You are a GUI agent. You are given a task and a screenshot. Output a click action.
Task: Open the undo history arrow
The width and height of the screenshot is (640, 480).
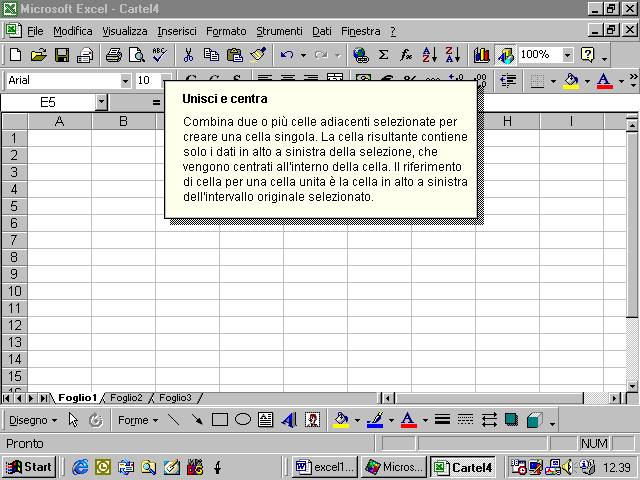(303, 55)
